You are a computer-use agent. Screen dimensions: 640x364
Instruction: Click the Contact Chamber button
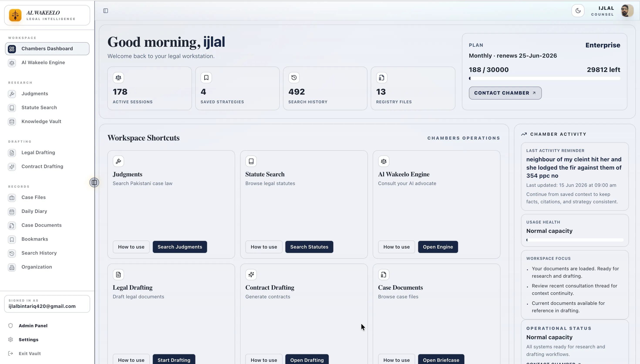505,93
